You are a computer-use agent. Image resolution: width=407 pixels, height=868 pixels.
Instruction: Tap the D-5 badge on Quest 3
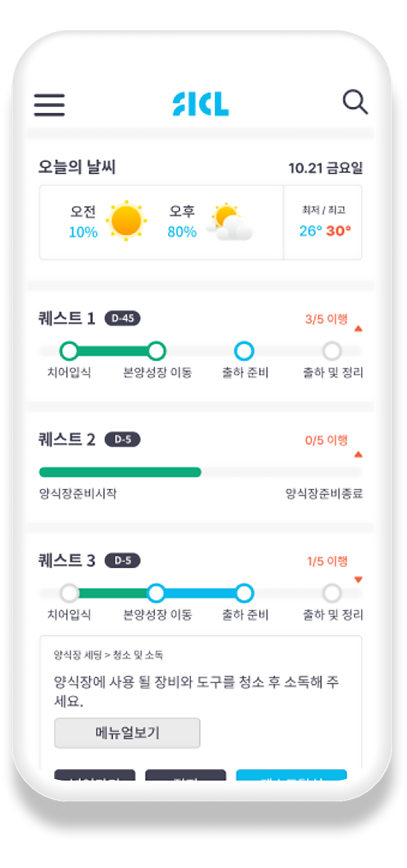click(123, 561)
